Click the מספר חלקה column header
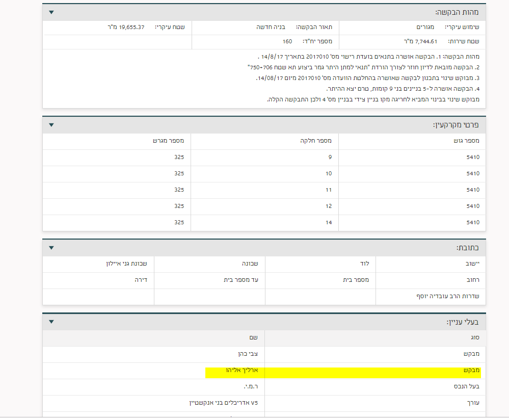The height and width of the screenshot is (420, 509). click(316, 141)
